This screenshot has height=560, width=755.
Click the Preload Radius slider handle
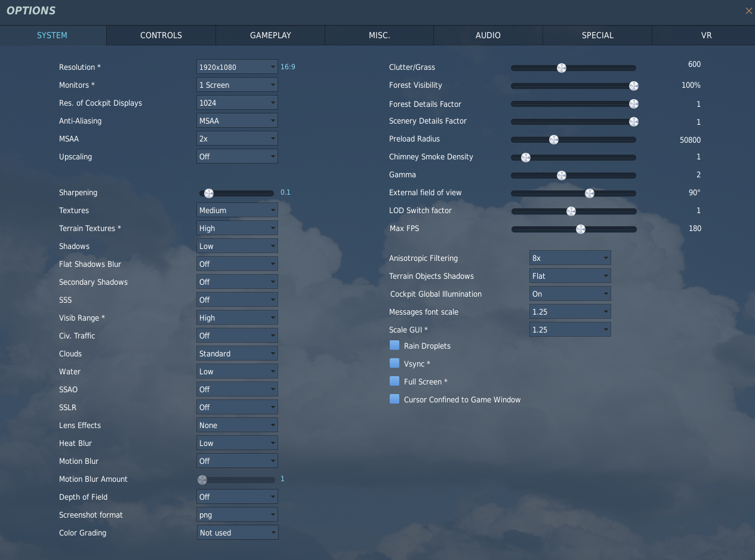click(554, 140)
